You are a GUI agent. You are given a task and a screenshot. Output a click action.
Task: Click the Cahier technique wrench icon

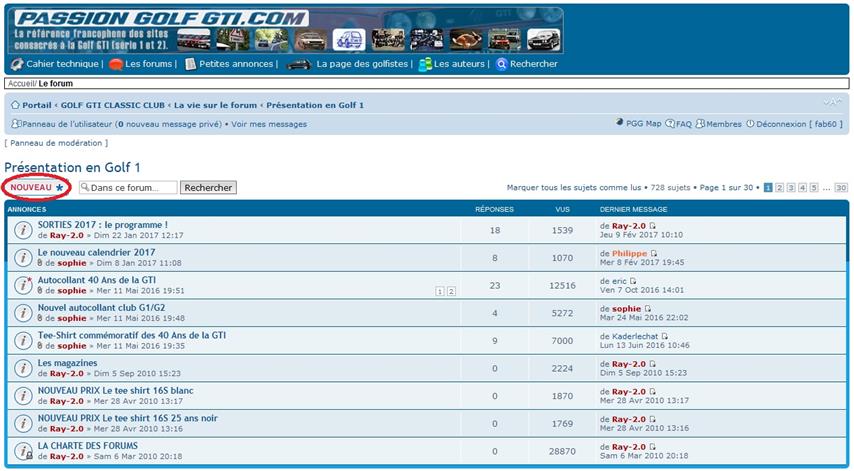(x=17, y=64)
